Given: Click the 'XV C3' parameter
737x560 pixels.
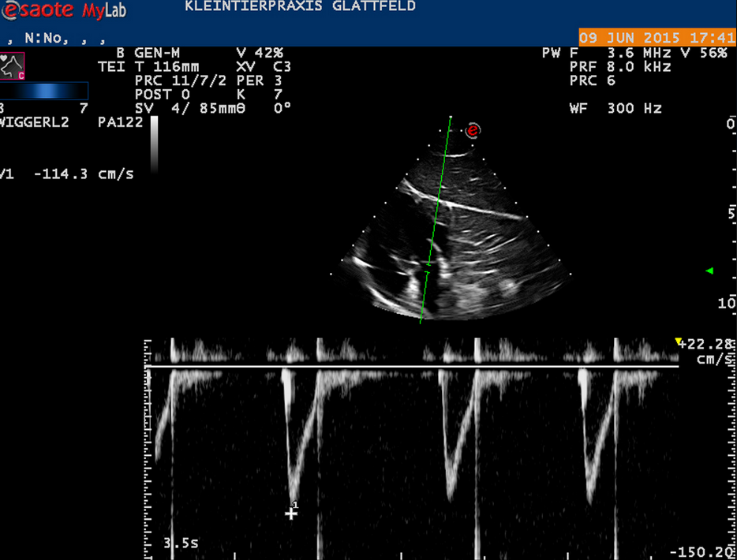Looking at the screenshot, I should pyautogui.click(x=264, y=67).
